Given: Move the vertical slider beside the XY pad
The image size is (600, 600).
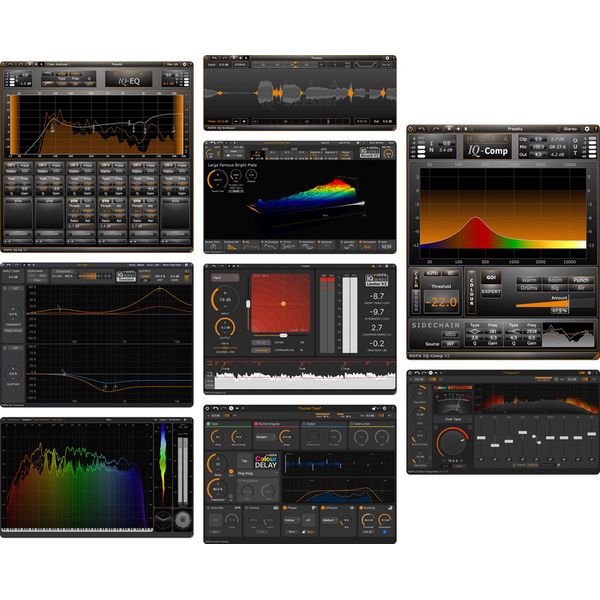Looking at the screenshot, I should coord(248,304).
